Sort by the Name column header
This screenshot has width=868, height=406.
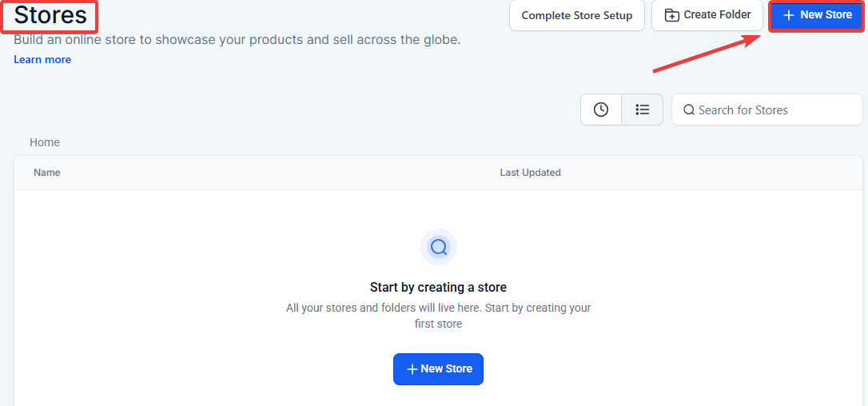pos(47,173)
